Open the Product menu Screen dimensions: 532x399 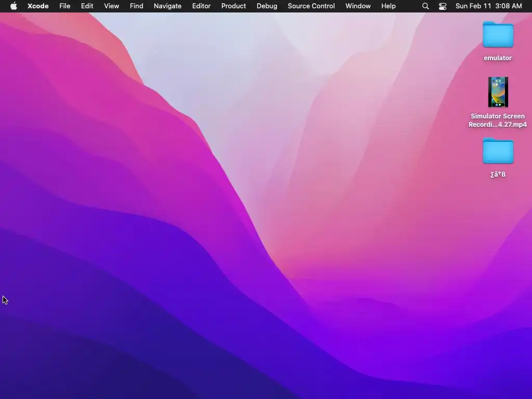233,6
